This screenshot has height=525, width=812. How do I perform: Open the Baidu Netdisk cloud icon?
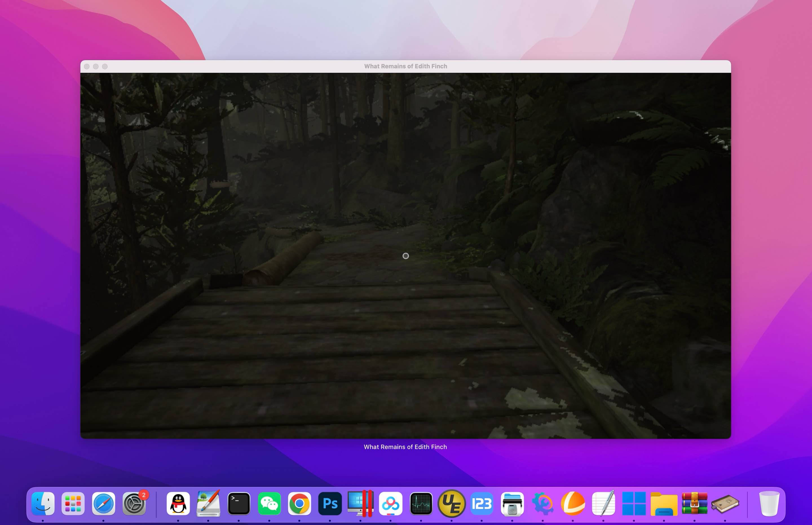pyautogui.click(x=391, y=503)
